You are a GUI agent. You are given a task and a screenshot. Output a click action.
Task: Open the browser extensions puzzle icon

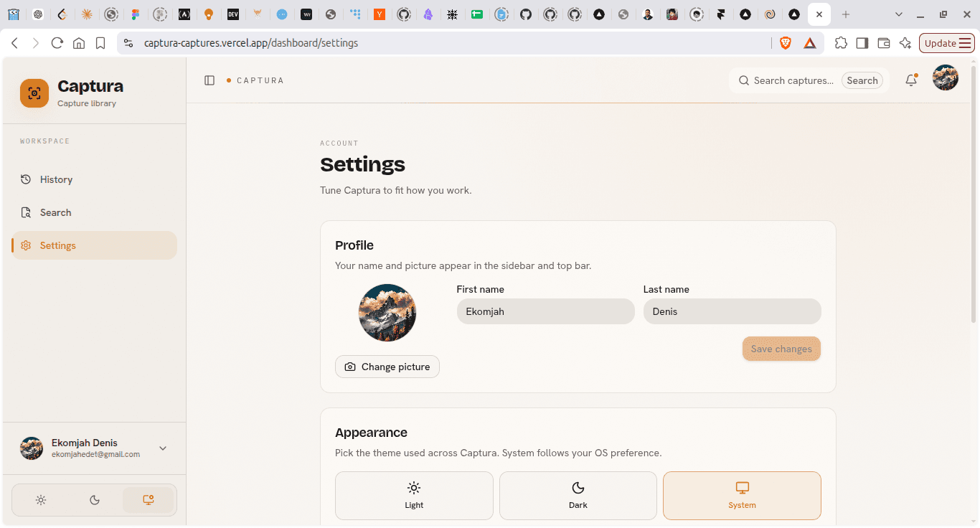[841, 43]
